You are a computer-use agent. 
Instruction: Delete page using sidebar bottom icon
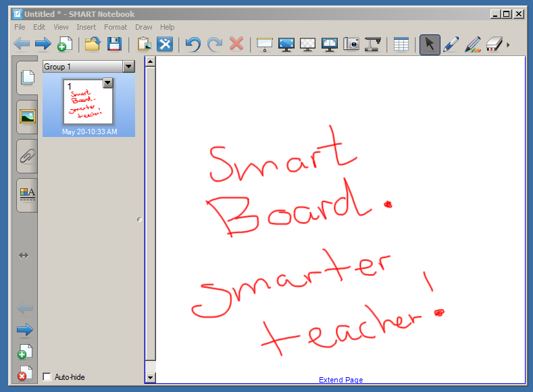[x=25, y=373]
